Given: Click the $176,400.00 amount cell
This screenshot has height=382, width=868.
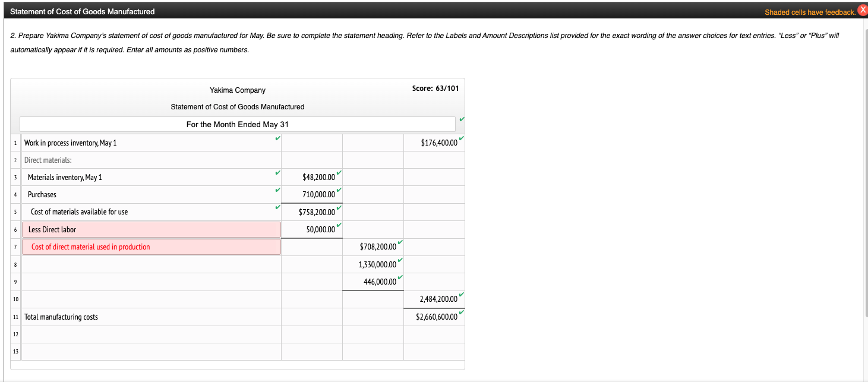Looking at the screenshot, I should click(434, 143).
